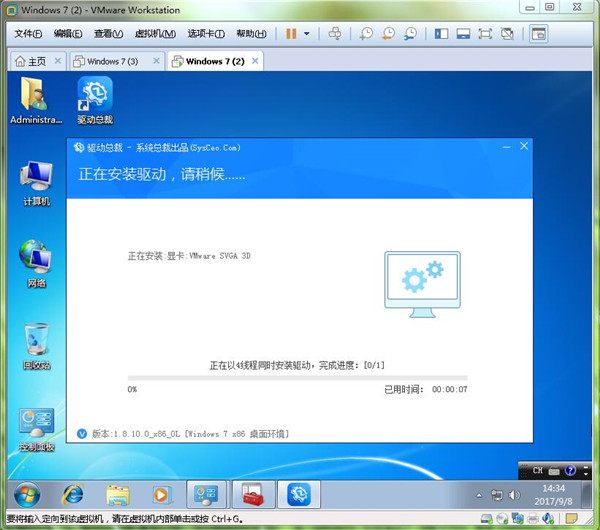Click the Show Desktop strip beside the clock
600x530 pixels.
point(586,494)
